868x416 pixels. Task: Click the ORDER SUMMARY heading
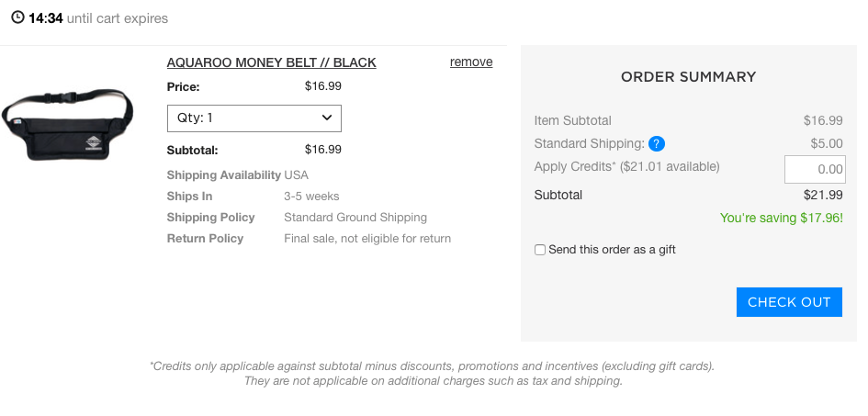(688, 77)
